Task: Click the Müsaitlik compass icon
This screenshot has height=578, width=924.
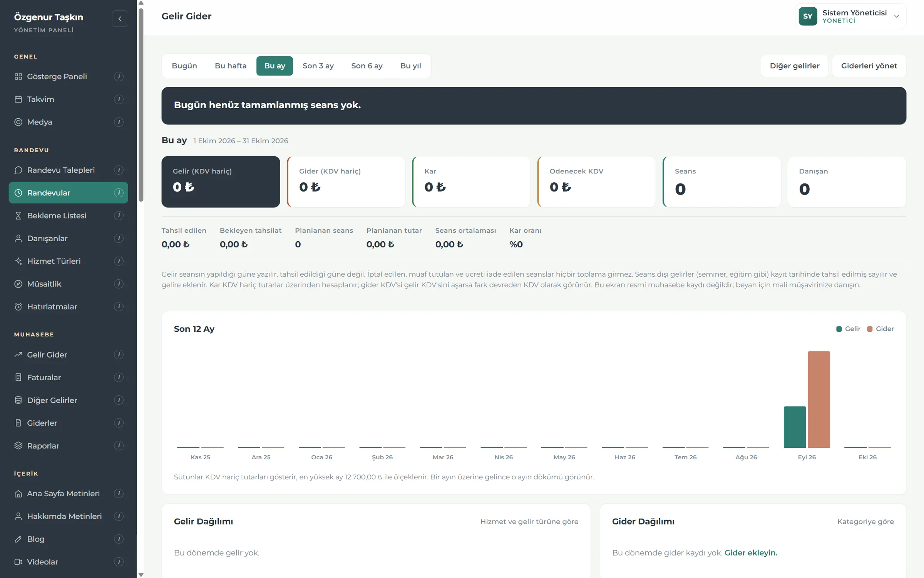Action: click(x=18, y=284)
